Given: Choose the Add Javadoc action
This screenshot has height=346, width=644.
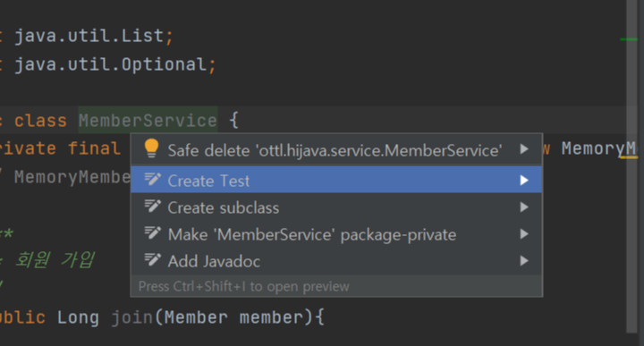Looking at the screenshot, I should (336, 261).
